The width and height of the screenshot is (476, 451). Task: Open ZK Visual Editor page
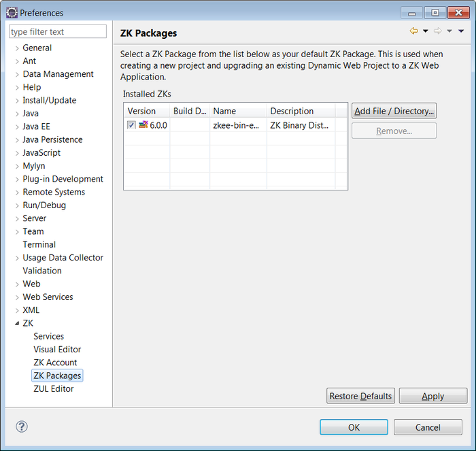pyautogui.click(x=57, y=349)
